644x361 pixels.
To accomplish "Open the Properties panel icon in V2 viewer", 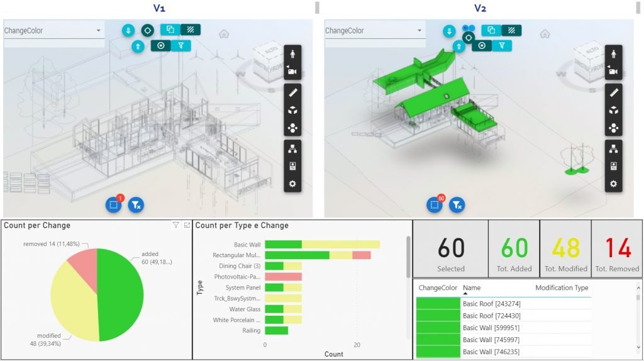I will 614,166.
